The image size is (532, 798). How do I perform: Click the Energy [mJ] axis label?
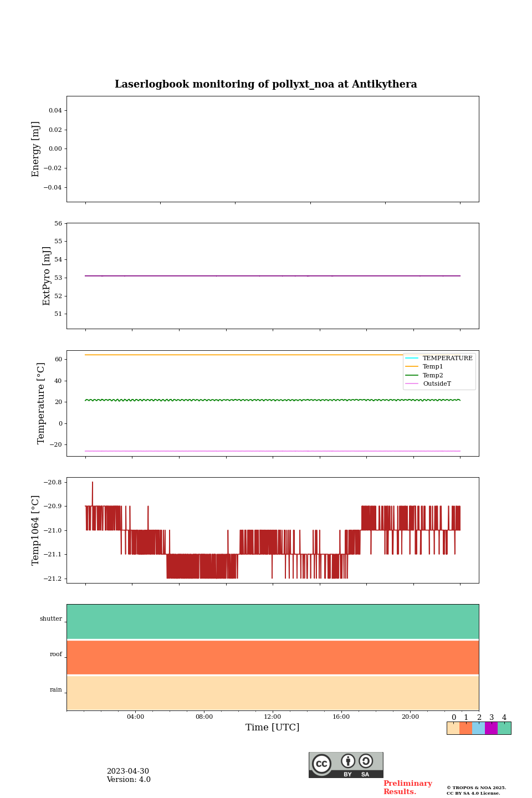(36, 149)
